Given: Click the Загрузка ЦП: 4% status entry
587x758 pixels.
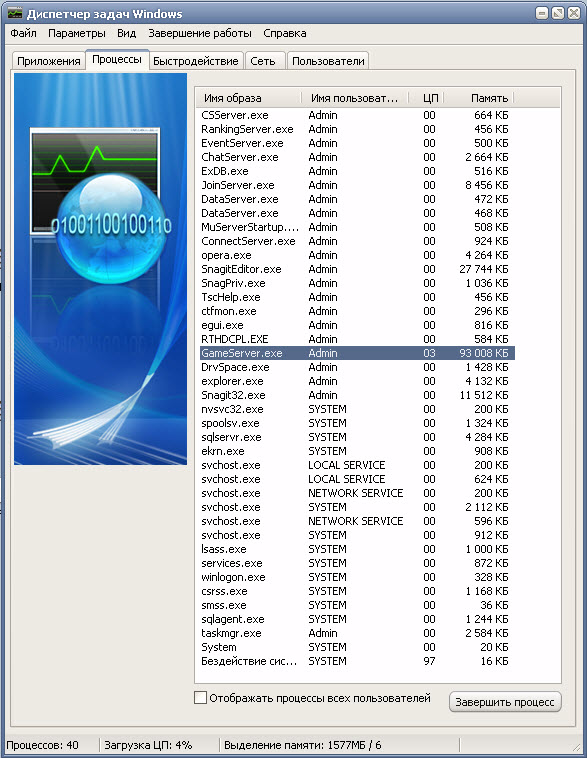Looking at the screenshot, I should (148, 745).
